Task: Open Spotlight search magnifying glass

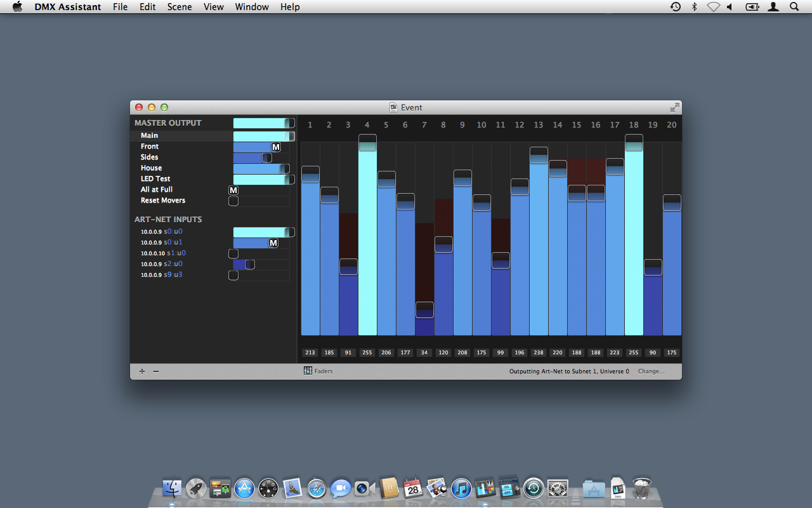Action: 794,7
